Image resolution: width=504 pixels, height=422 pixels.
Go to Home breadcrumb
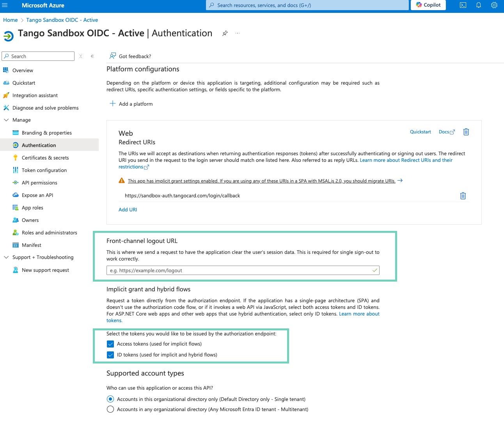coord(11,20)
